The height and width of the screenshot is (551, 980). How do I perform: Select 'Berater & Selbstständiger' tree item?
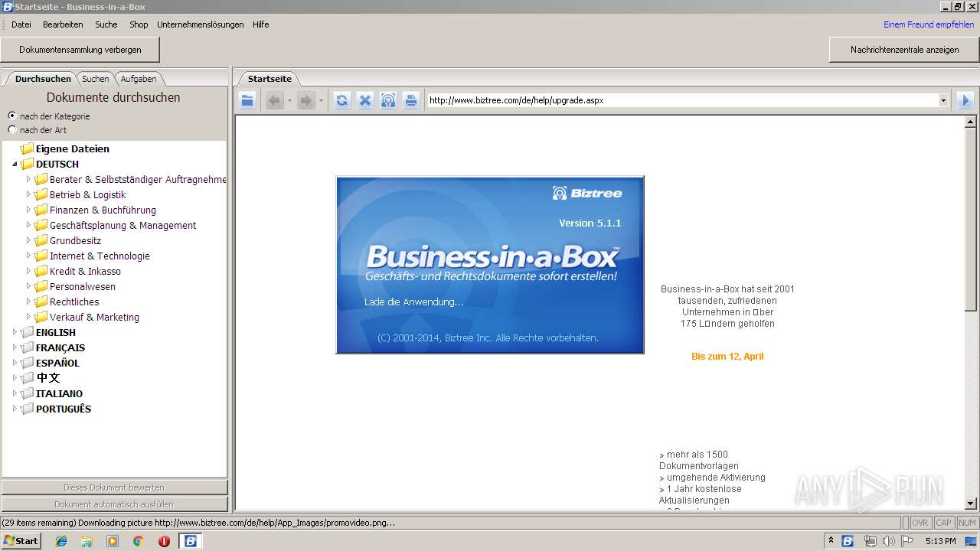click(138, 179)
